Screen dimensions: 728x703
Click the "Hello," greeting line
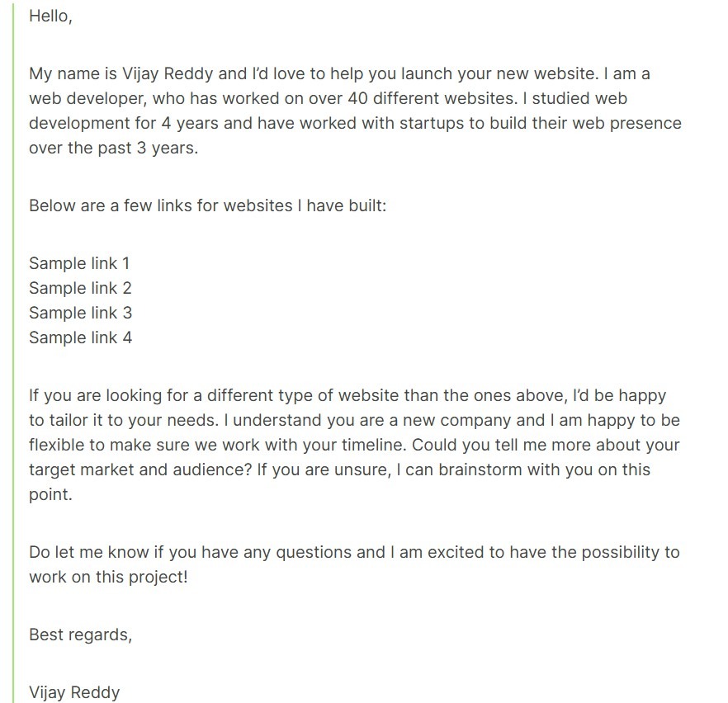tap(50, 16)
